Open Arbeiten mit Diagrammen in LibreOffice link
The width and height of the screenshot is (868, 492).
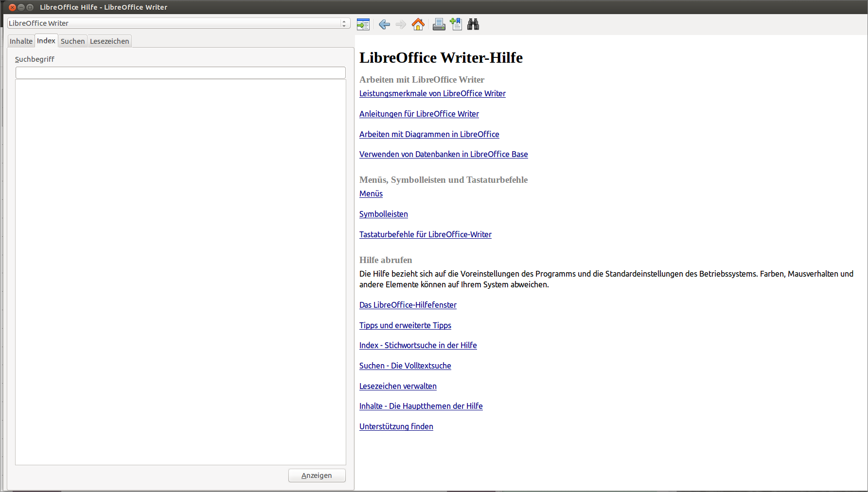[429, 134]
